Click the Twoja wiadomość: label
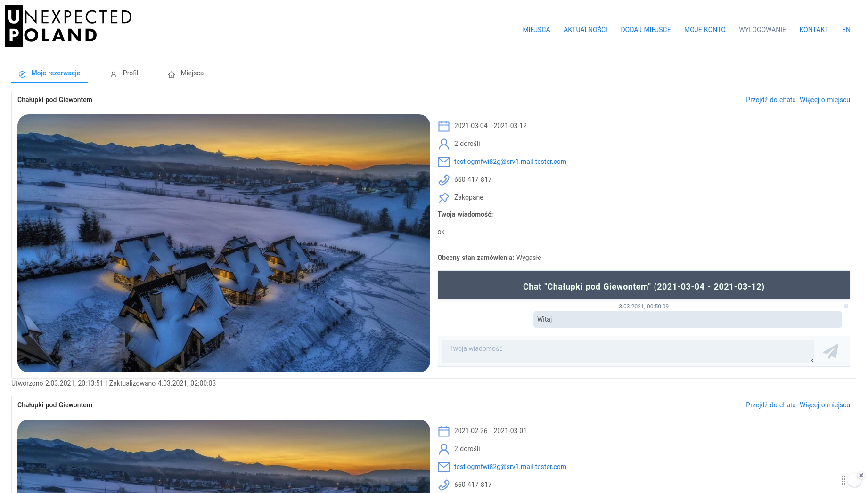Screen dimensions: 868x493 pyautogui.click(x=465, y=214)
